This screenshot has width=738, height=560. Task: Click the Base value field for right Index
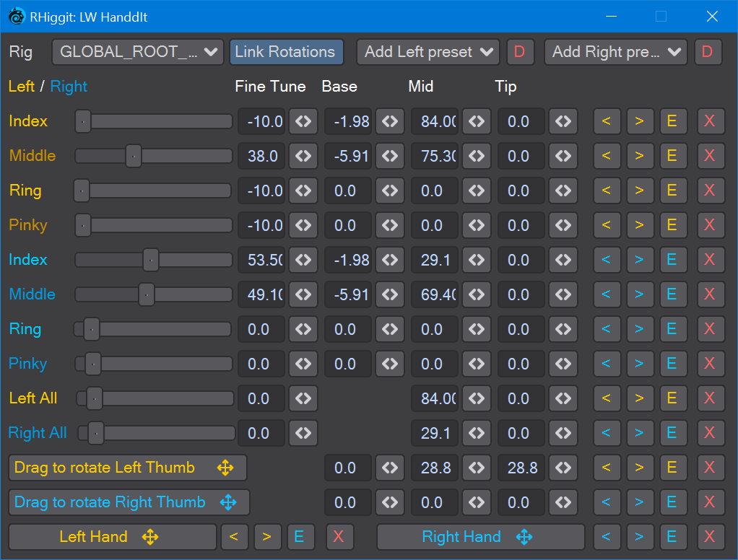point(347,260)
